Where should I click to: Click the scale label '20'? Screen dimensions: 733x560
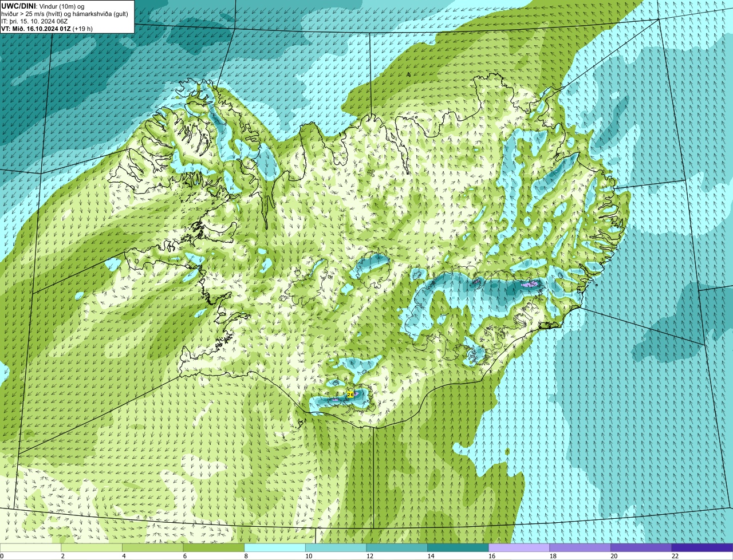[x=614, y=555]
